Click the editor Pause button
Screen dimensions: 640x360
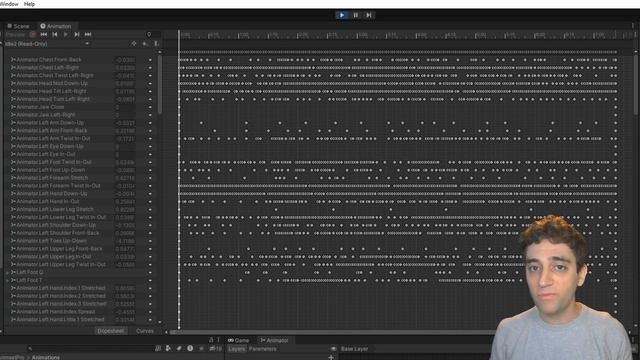pyautogui.click(x=356, y=15)
